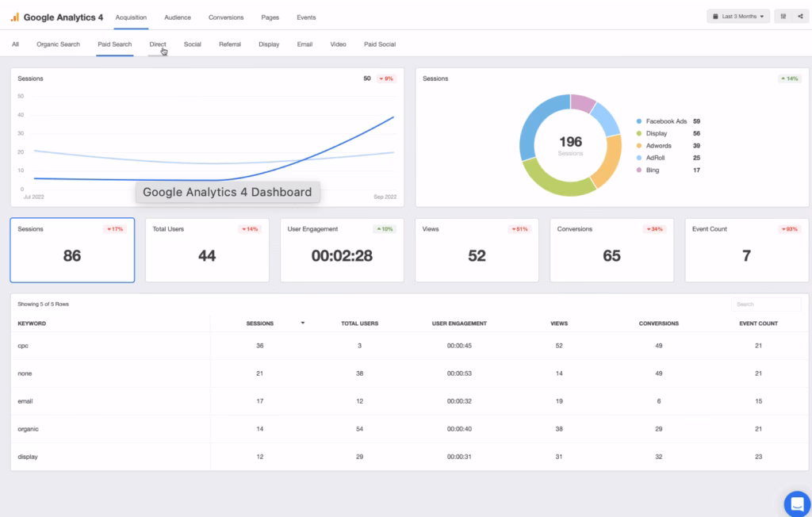Click the Bing legend marker
812x517 pixels.
tap(639, 170)
